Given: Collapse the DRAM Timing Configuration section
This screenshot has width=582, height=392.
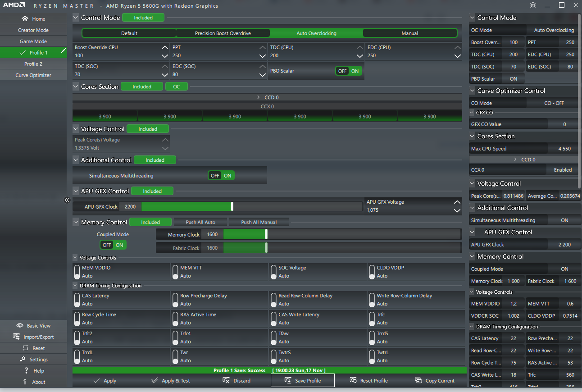Looking at the screenshot, I should pos(75,286).
